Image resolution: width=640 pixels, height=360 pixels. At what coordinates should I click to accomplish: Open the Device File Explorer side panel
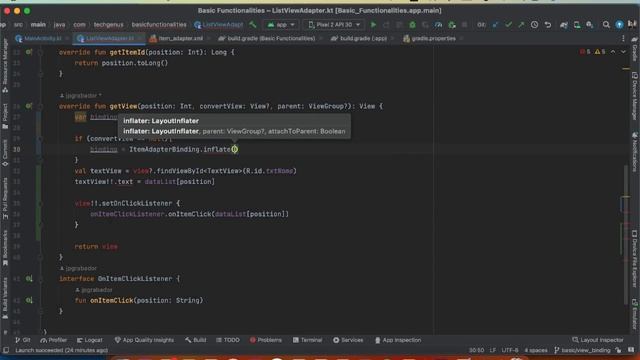(635, 260)
